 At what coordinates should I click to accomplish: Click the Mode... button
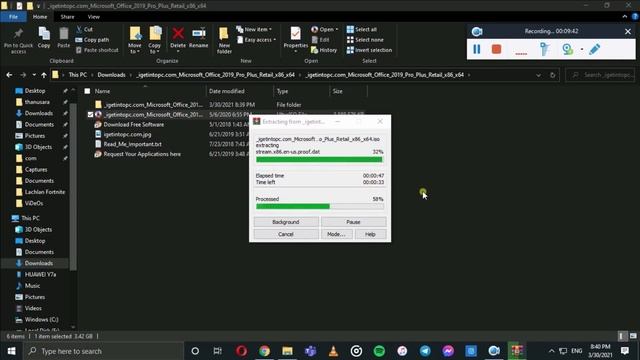(x=336, y=234)
